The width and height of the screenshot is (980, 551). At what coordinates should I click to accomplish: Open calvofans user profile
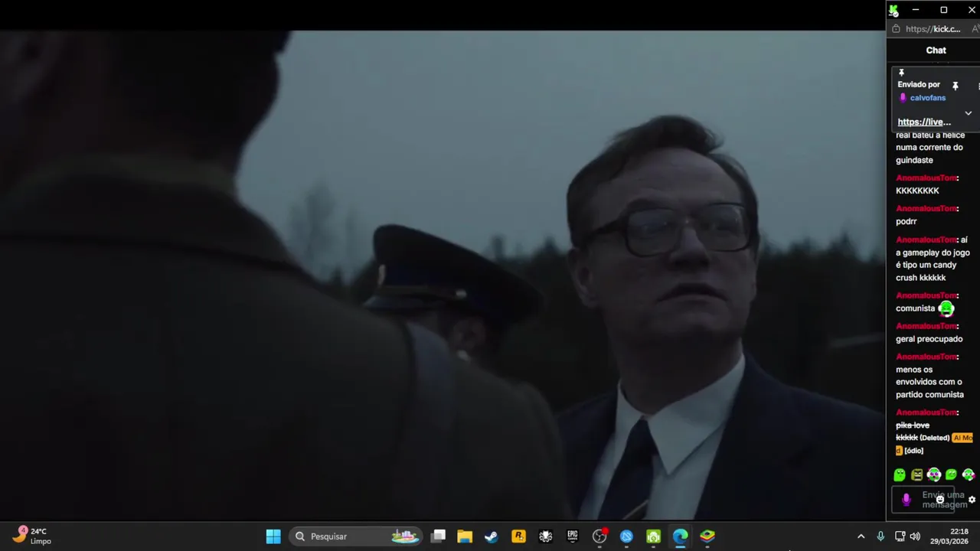(927, 98)
